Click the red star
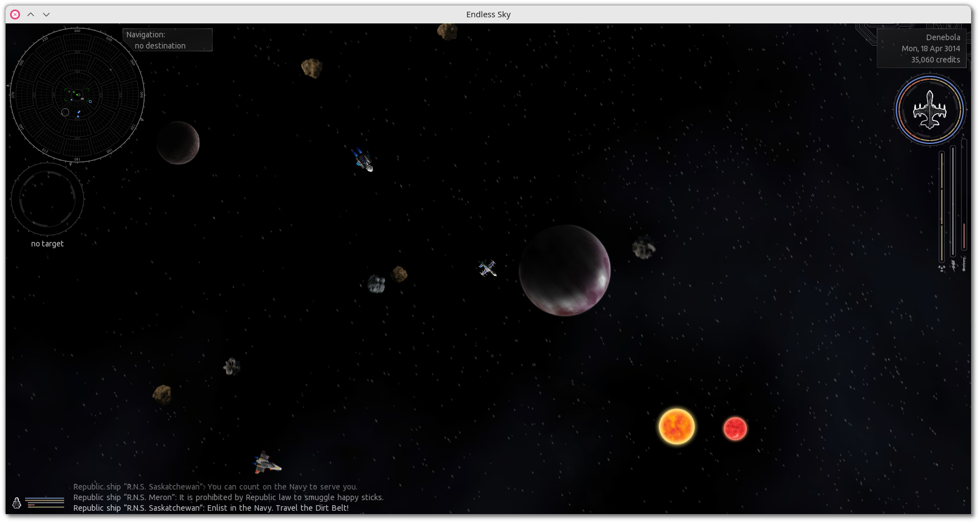This screenshot has height=523, width=980. (x=735, y=429)
